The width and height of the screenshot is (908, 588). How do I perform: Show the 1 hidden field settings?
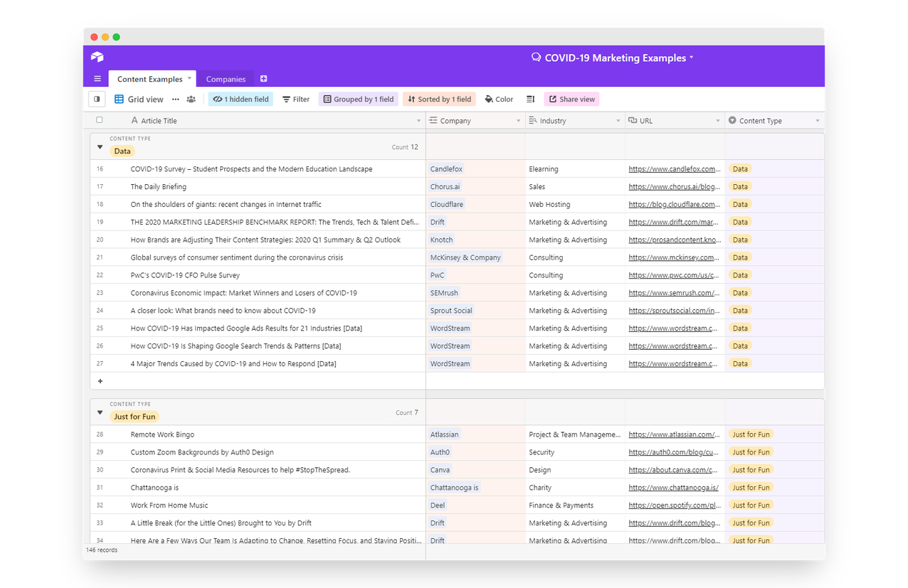(x=241, y=100)
